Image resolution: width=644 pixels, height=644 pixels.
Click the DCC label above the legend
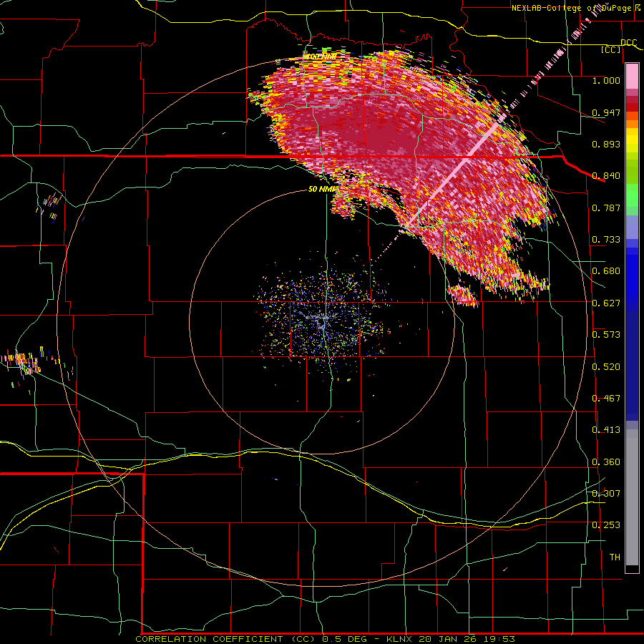(628, 43)
